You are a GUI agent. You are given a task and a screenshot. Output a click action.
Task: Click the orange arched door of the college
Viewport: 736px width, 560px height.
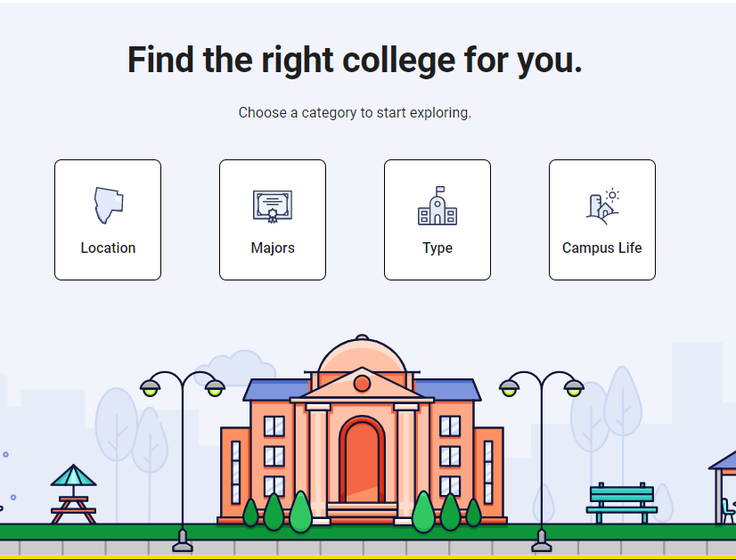tap(362, 460)
